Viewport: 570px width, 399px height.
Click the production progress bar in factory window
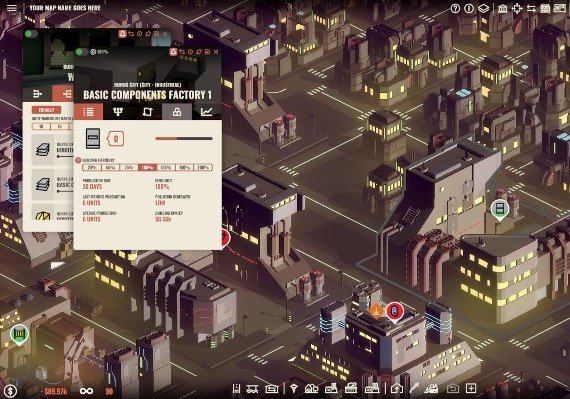click(x=184, y=138)
